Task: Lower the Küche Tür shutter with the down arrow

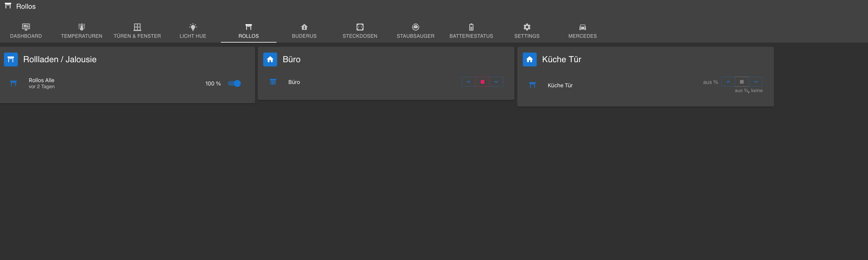Action: pos(755,82)
